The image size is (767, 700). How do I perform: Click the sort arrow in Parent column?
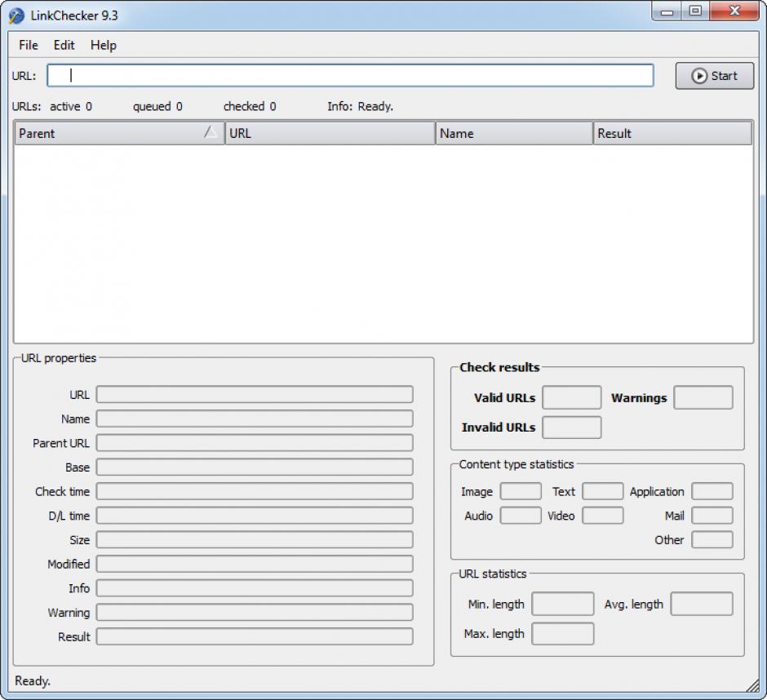click(x=210, y=131)
